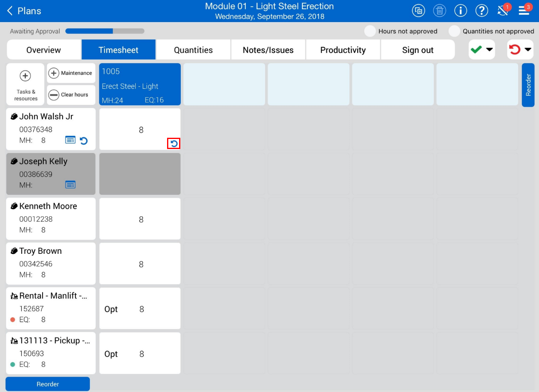Click the undo icon in John Walsh's hours cell
The height and width of the screenshot is (392, 539).
click(x=174, y=143)
